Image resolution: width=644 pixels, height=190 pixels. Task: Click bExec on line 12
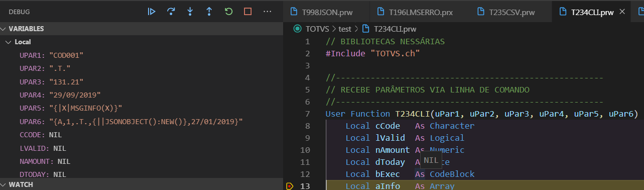click(x=388, y=174)
